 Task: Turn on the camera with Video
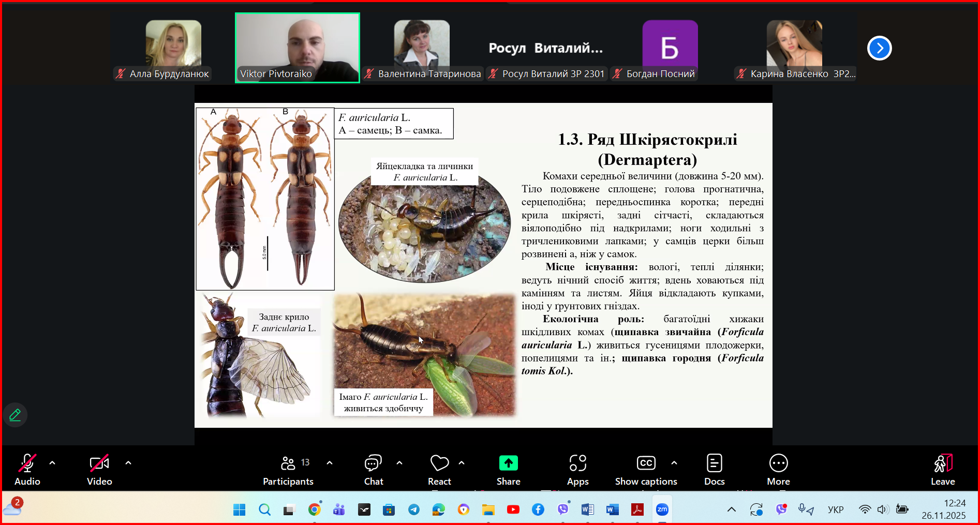99,469
